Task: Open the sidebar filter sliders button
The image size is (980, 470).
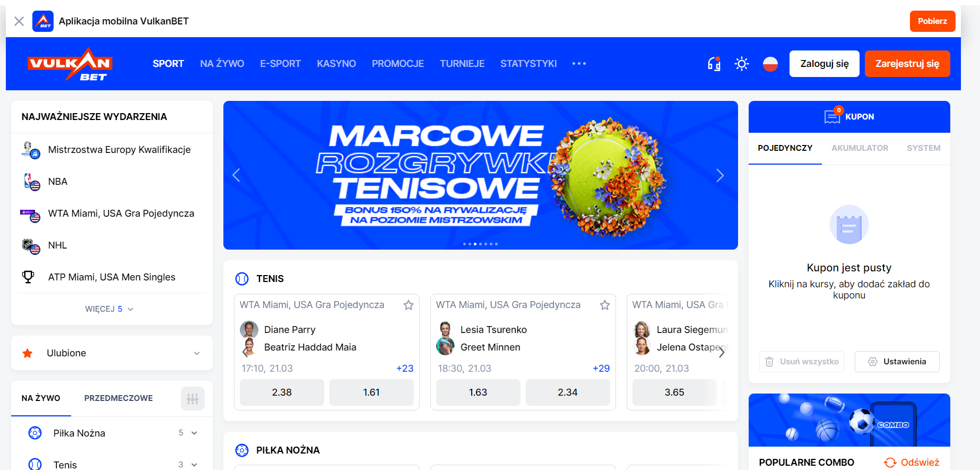Action: click(x=193, y=398)
